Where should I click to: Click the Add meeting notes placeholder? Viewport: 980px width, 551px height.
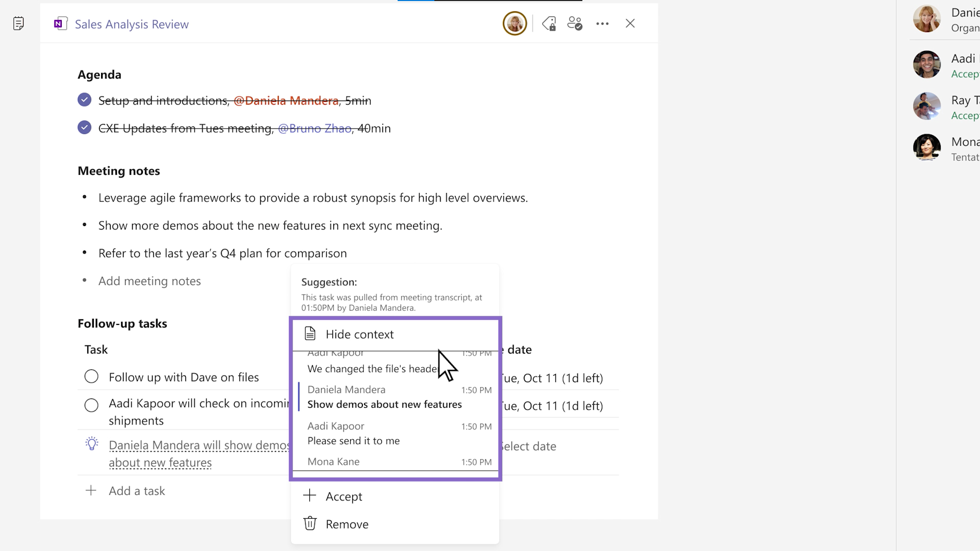point(150,281)
